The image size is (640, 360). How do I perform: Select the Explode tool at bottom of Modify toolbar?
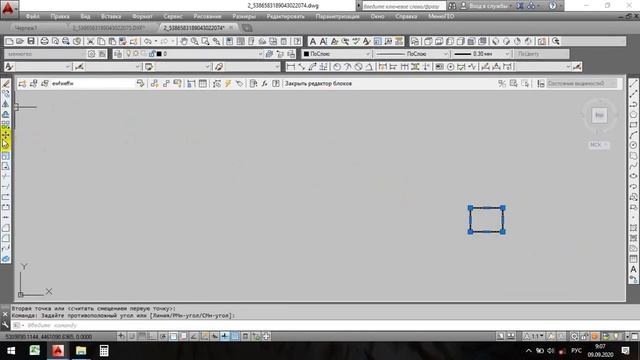(x=6, y=258)
